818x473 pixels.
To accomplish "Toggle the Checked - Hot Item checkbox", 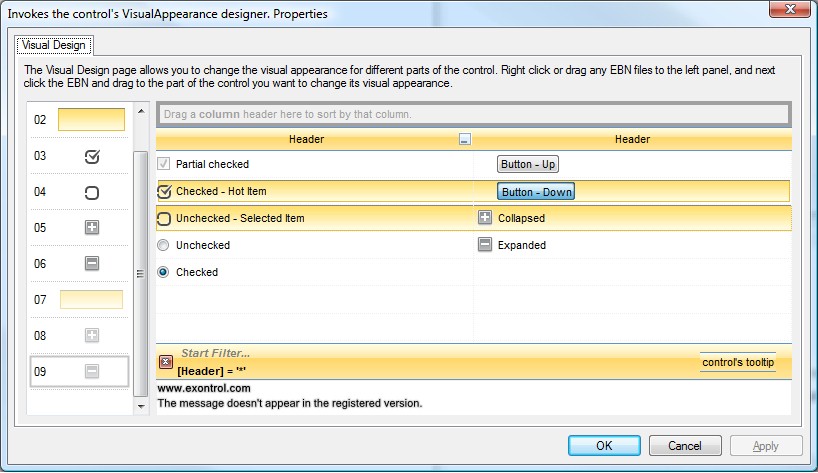I will [165, 191].
